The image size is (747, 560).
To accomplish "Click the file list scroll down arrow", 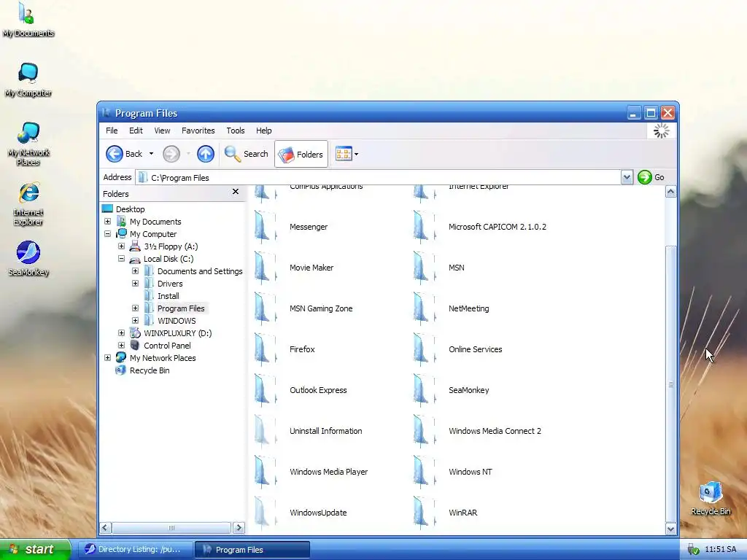I will (x=671, y=529).
